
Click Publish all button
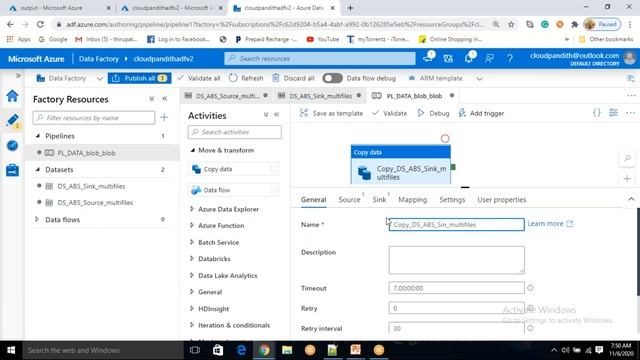pyautogui.click(x=140, y=78)
